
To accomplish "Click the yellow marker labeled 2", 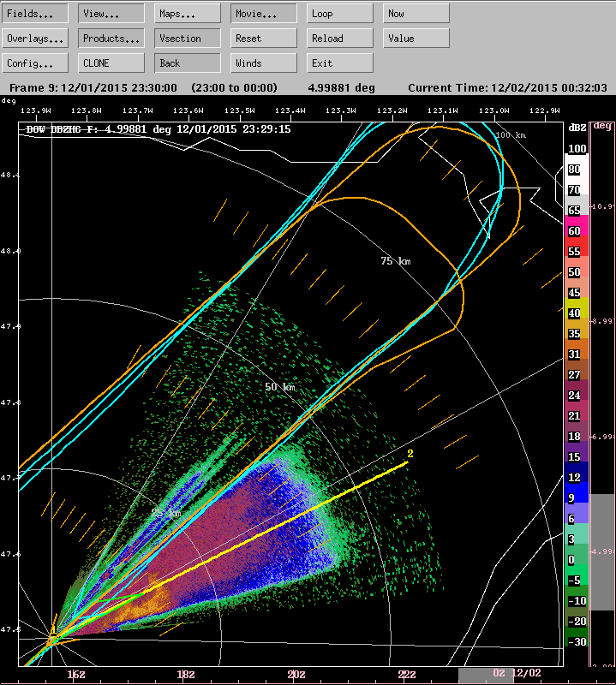I will coord(410,454).
